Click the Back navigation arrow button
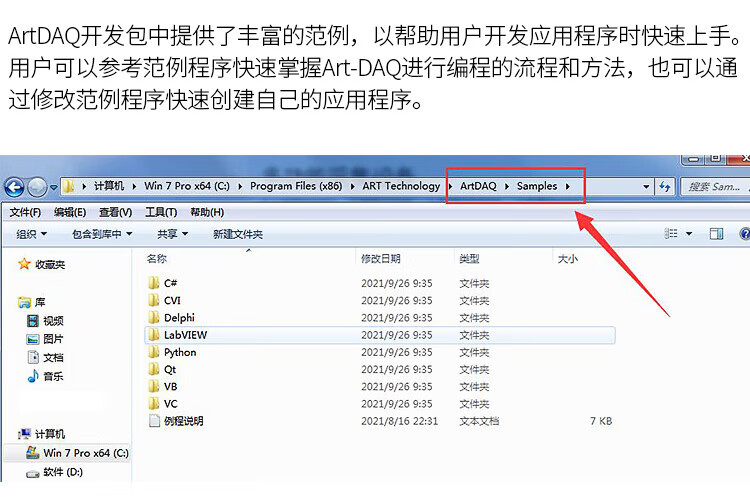750x502 pixels. 15,187
